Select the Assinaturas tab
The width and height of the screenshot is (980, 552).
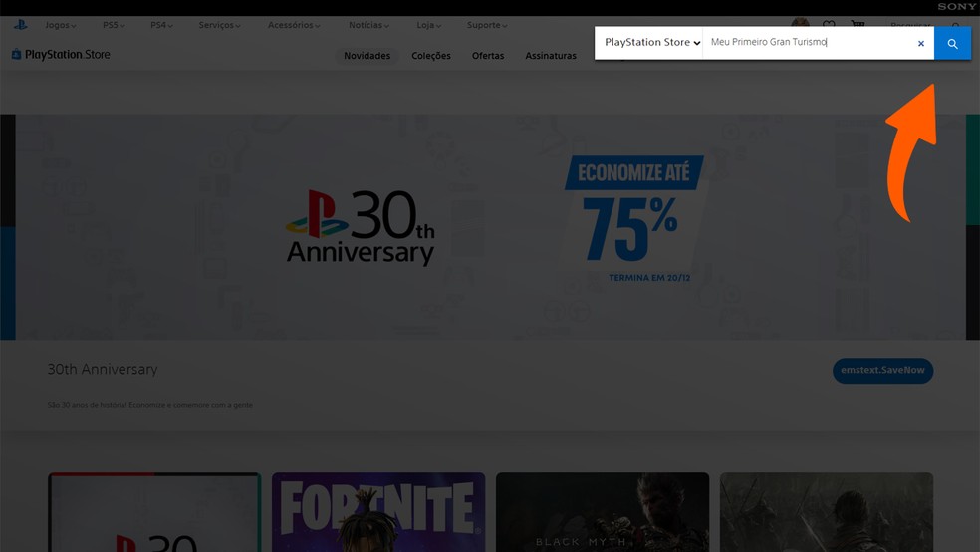551,56
